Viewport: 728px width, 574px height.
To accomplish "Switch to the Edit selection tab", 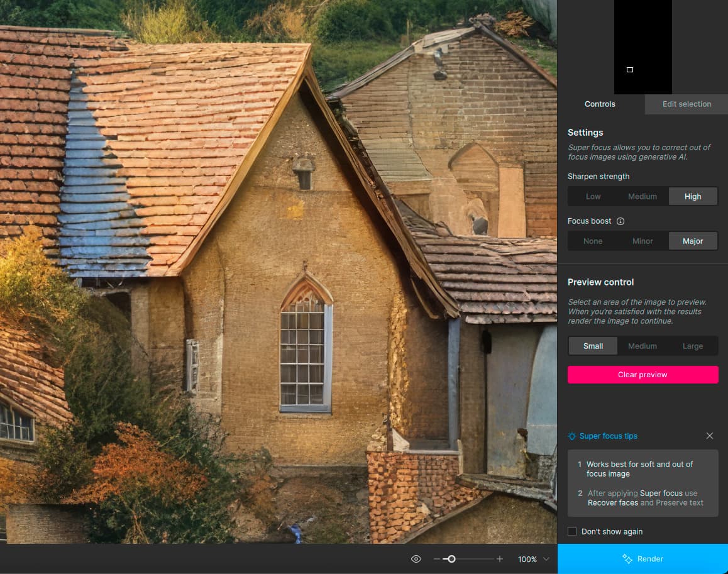I will [x=687, y=104].
